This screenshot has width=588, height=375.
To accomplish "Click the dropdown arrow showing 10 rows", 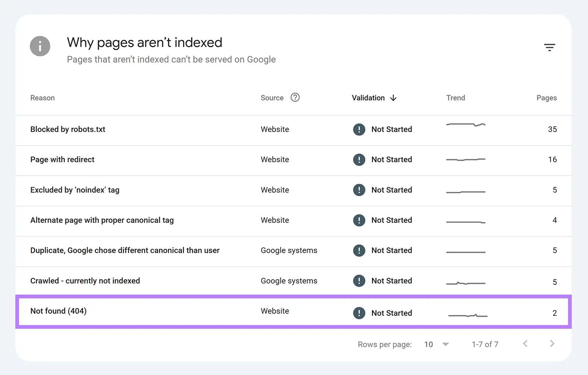I will 445,344.
